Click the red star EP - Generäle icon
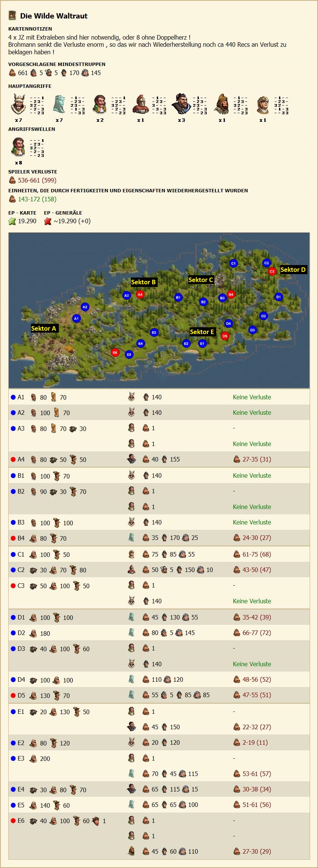Viewport: 318px width, 868px height. point(48,221)
